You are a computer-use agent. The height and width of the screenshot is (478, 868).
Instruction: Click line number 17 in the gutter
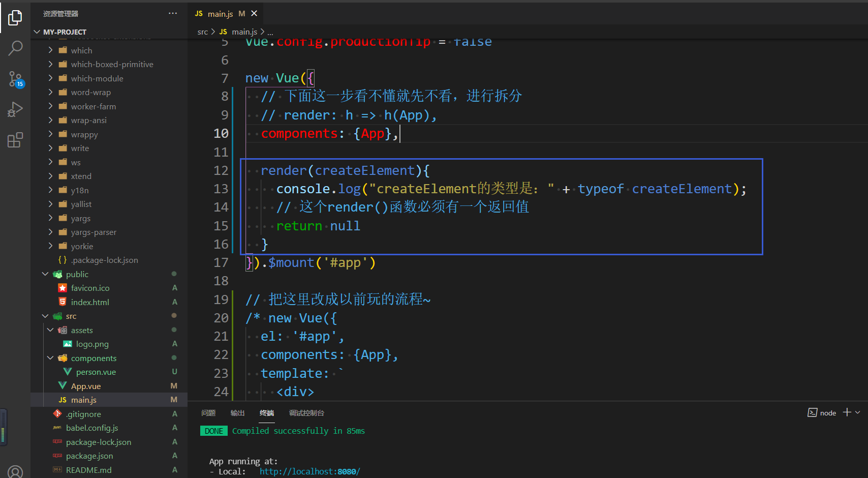(221, 262)
